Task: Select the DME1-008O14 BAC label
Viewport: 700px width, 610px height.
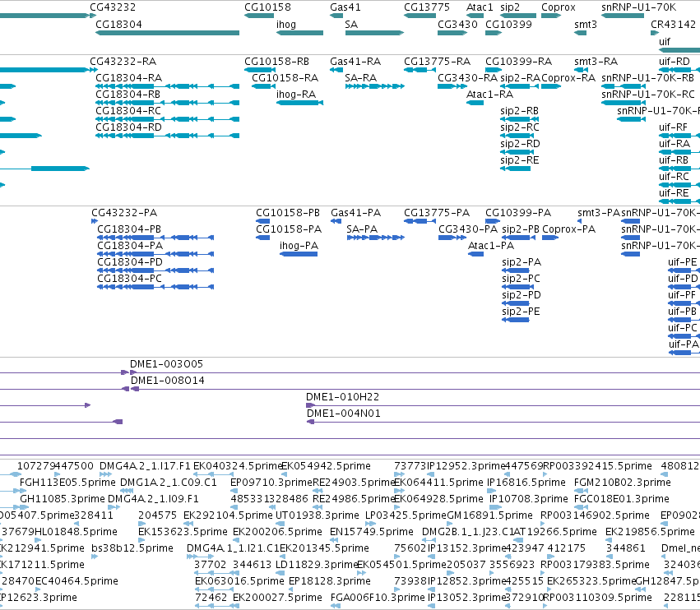Action: pos(168,381)
